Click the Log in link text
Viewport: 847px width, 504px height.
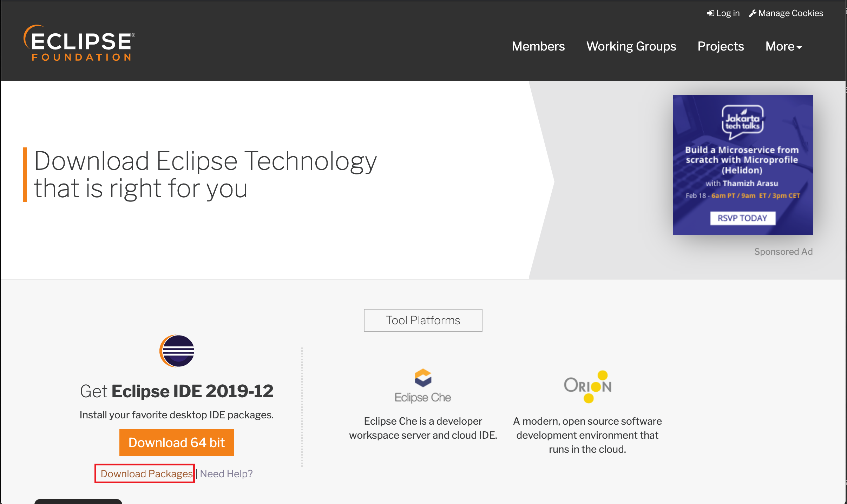pos(728,13)
